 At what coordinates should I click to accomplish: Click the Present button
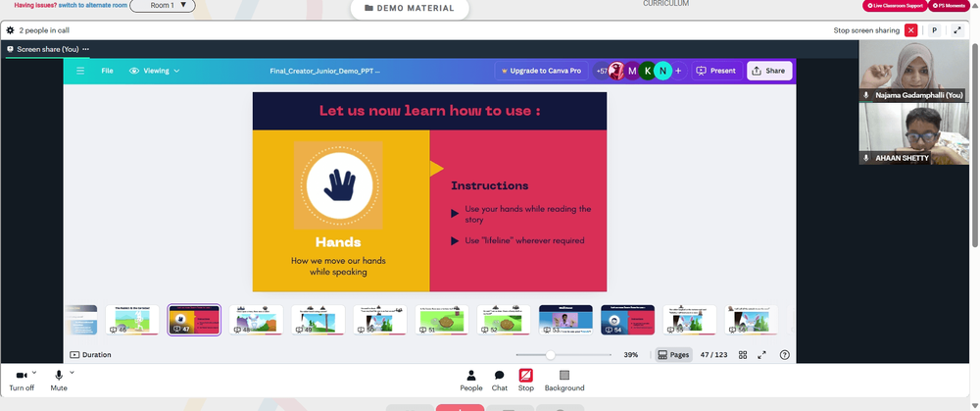click(x=716, y=71)
